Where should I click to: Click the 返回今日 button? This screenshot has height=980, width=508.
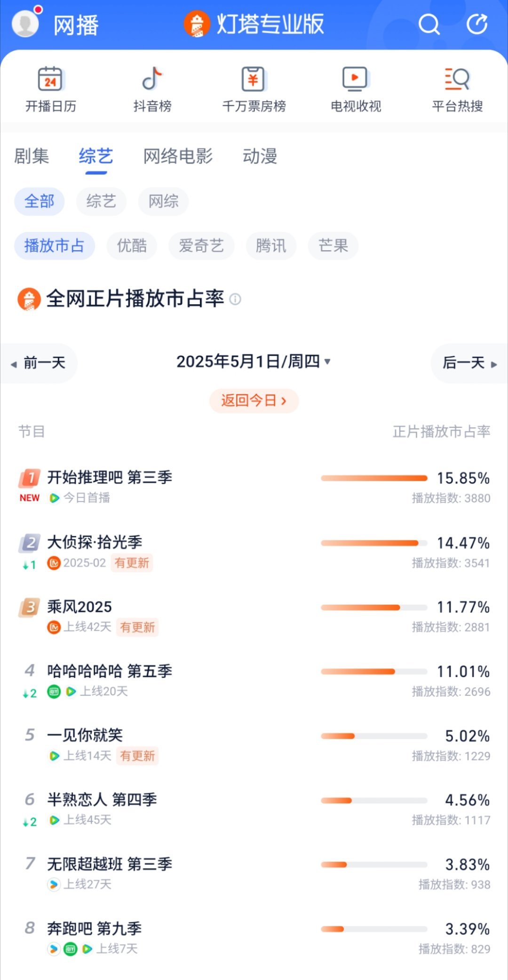tap(254, 401)
